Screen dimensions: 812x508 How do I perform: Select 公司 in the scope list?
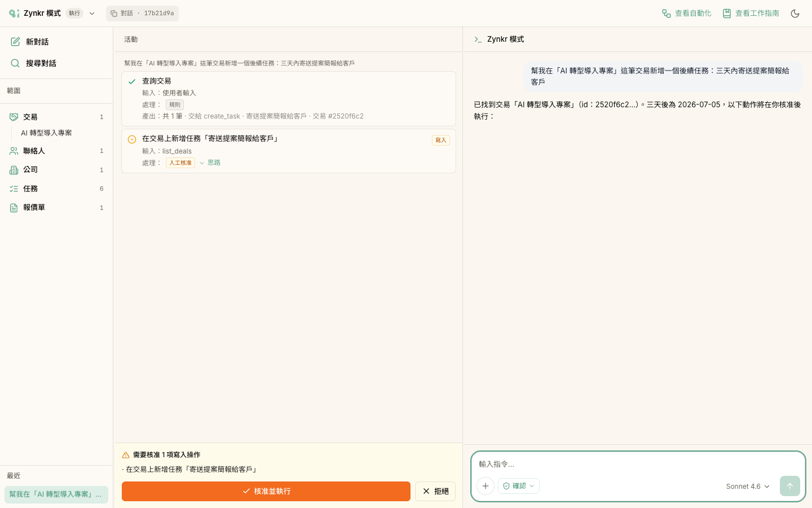click(56, 170)
